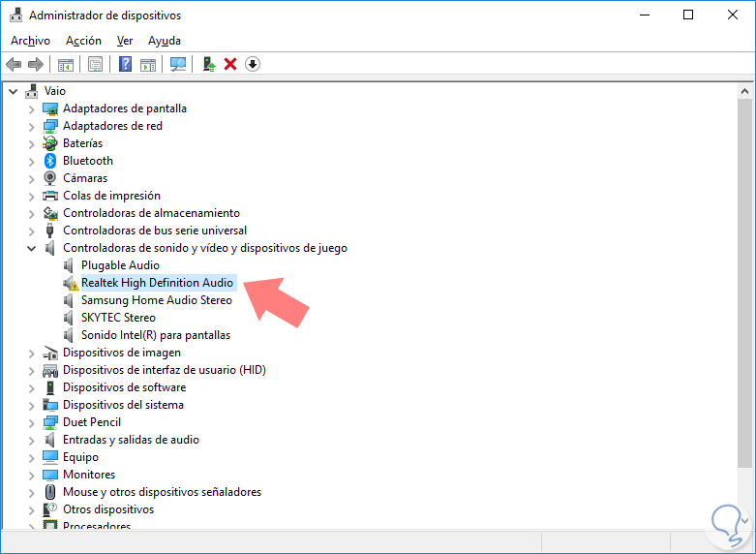
Task: Select SKYTEC Stereo device
Action: [x=118, y=318]
